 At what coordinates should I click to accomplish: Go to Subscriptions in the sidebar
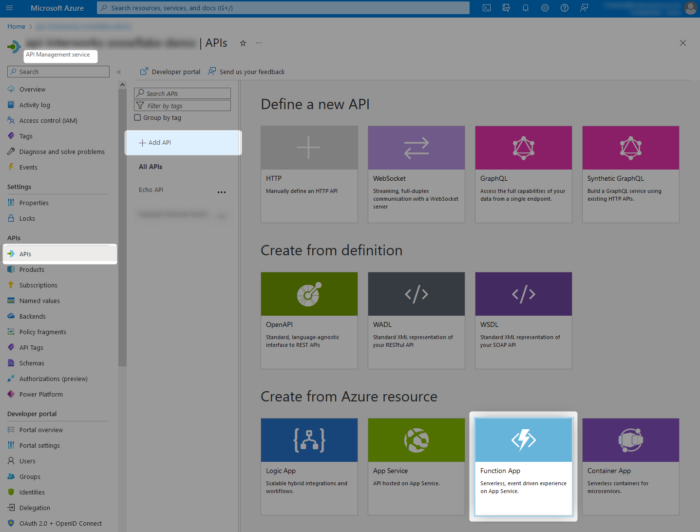(38, 285)
